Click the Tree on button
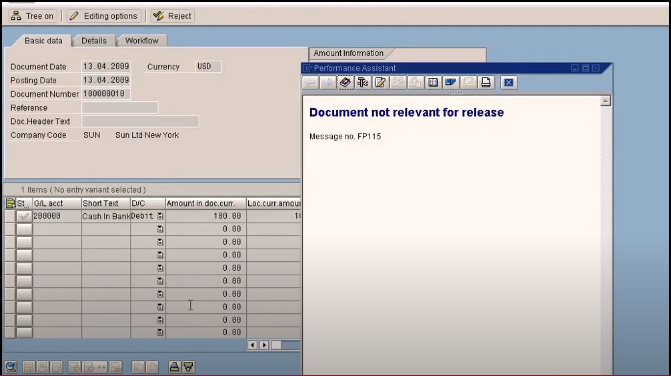671x376 pixels. pos(33,16)
